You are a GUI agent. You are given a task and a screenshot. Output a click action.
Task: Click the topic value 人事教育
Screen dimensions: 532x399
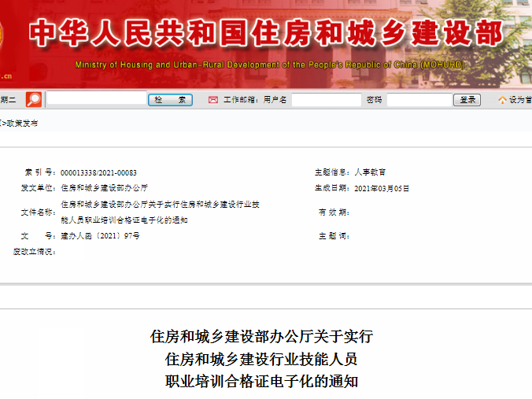point(370,172)
